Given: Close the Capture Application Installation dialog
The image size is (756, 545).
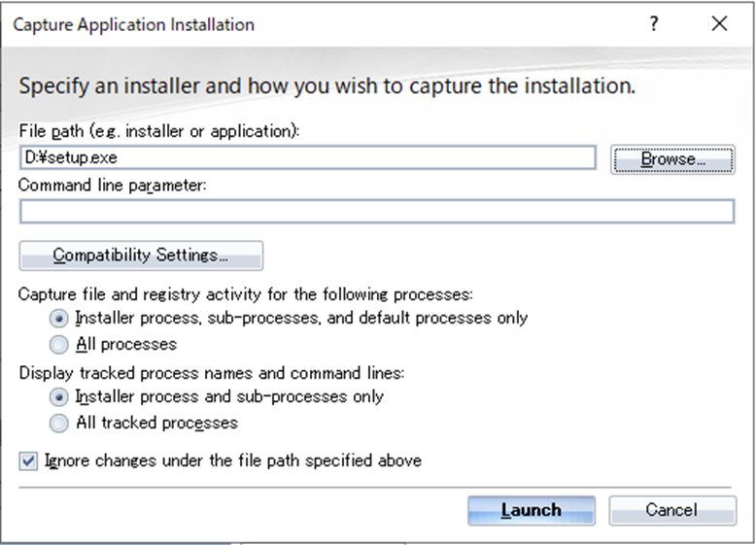Looking at the screenshot, I should (719, 25).
